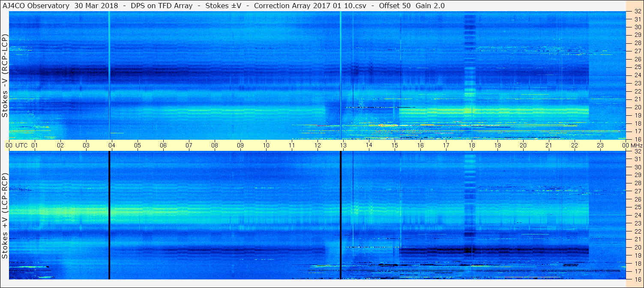
Task: Click the 14 hour tick label
Action: [369, 145]
